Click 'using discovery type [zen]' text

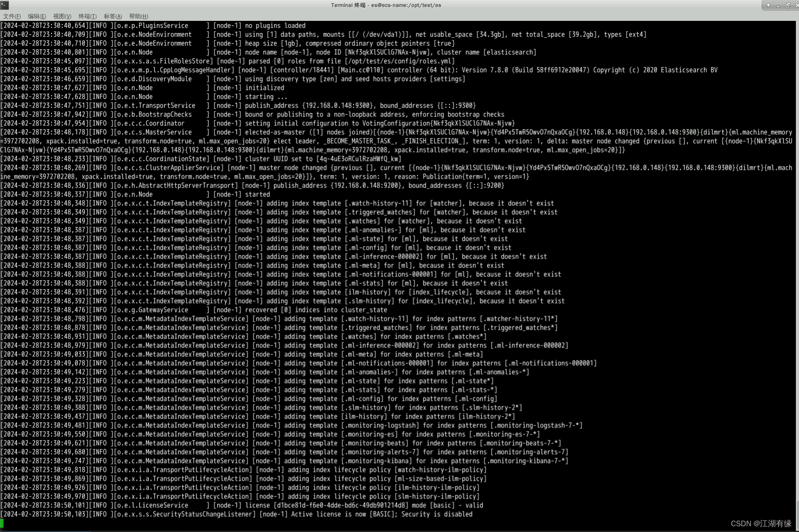coord(291,79)
